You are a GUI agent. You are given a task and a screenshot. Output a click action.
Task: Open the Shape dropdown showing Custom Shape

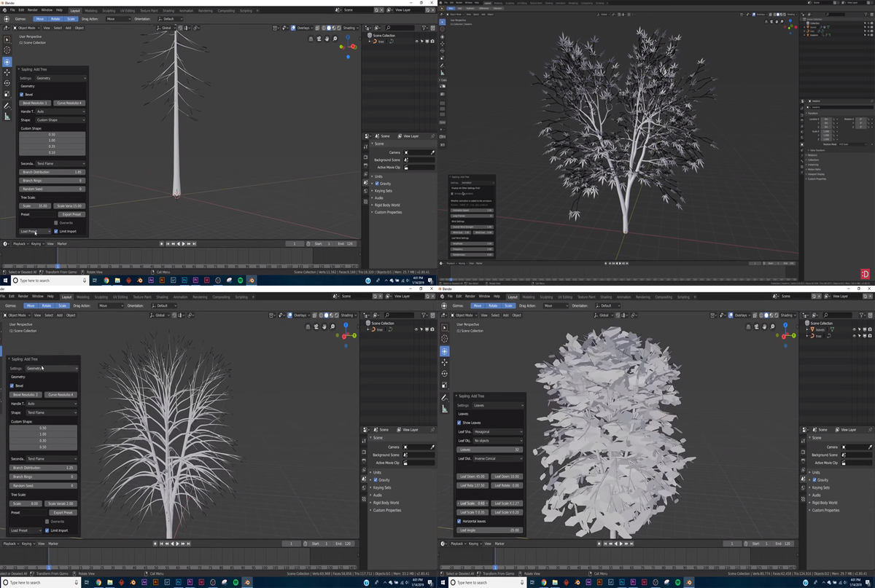pyautogui.click(x=61, y=120)
